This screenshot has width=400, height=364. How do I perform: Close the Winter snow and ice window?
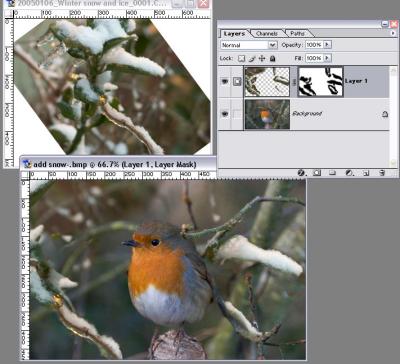coord(203,4)
